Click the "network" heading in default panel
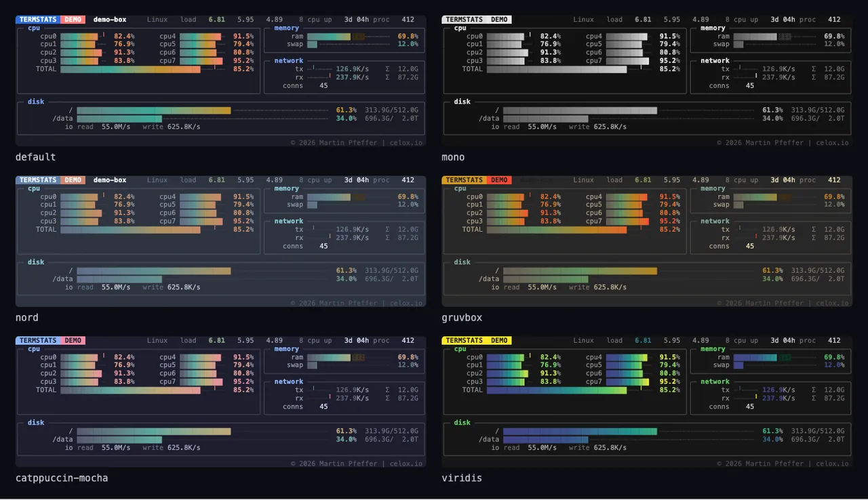The height and width of the screenshot is (500, 868). coord(289,61)
